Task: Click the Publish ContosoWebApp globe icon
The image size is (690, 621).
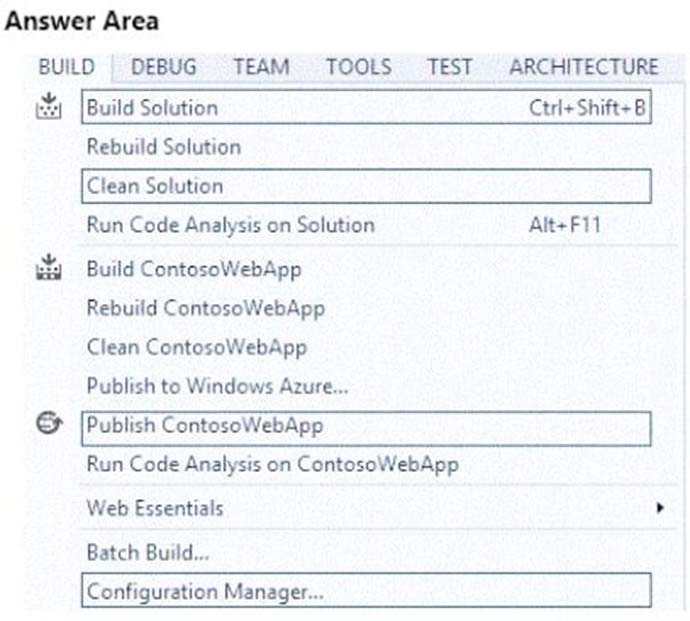Action: point(49,424)
